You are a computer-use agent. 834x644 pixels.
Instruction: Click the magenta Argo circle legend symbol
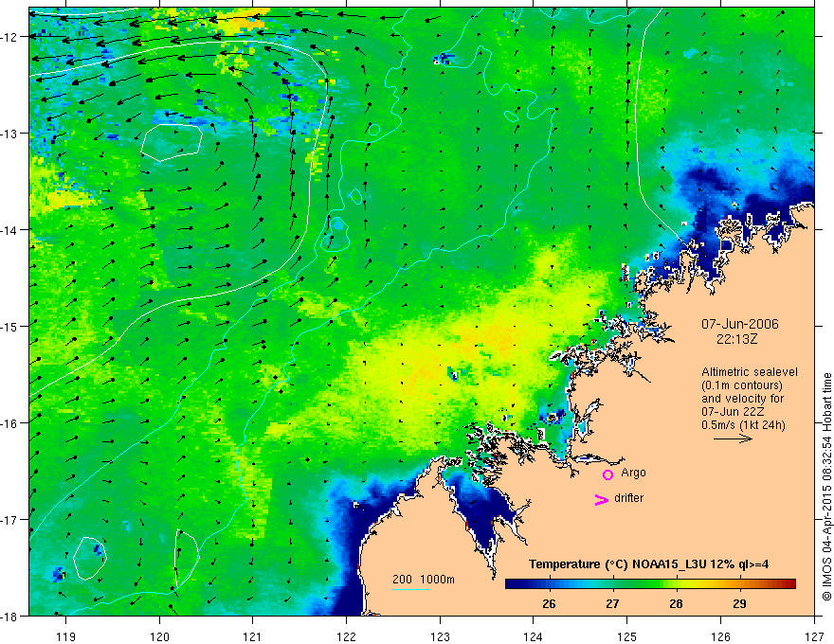click(x=607, y=474)
